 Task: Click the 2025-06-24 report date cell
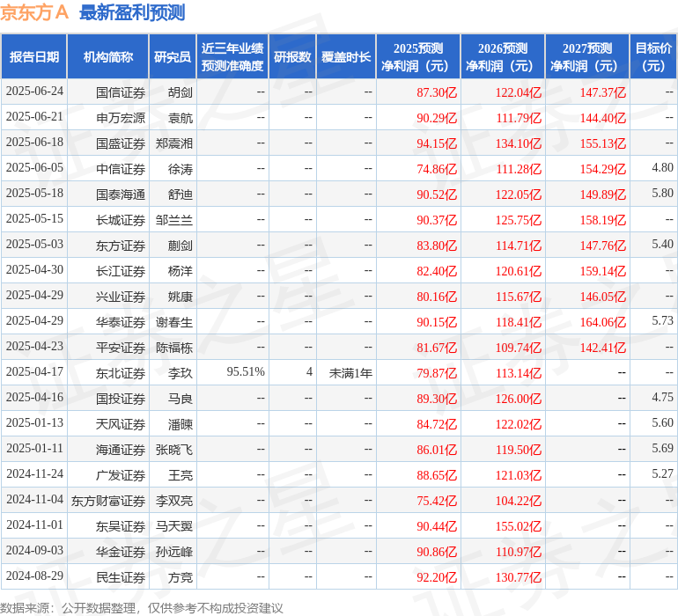(x=34, y=92)
